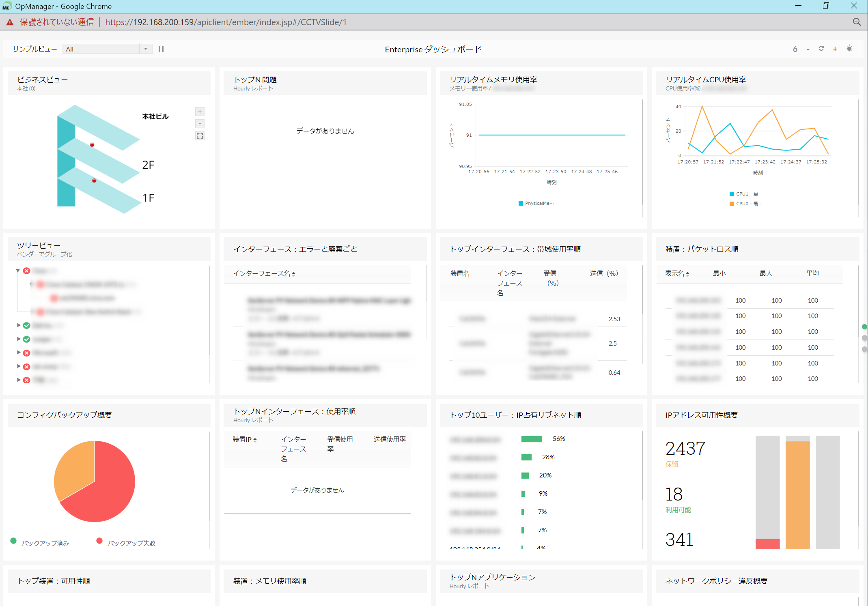The width and height of the screenshot is (868, 606).
Task: Zoom in on the business view map
Action: (200, 112)
